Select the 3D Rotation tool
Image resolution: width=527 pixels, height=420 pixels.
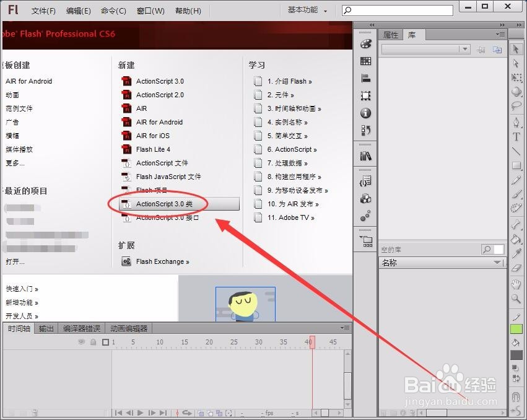516,92
